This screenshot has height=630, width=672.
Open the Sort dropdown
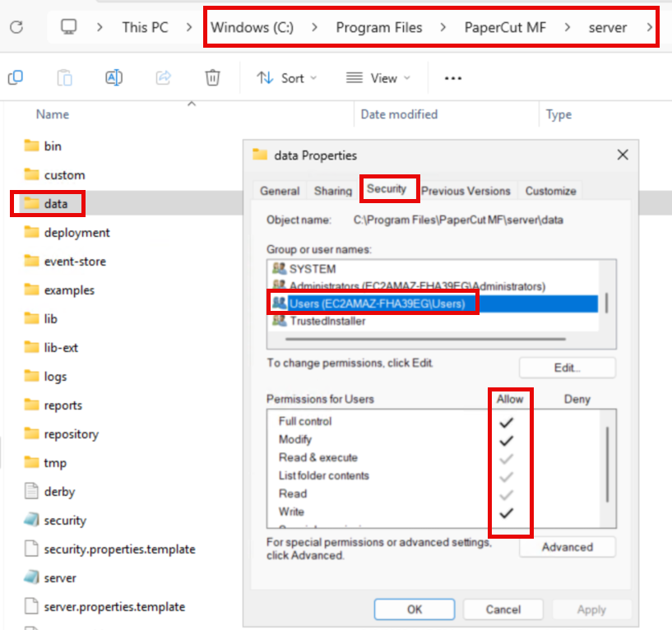[287, 78]
